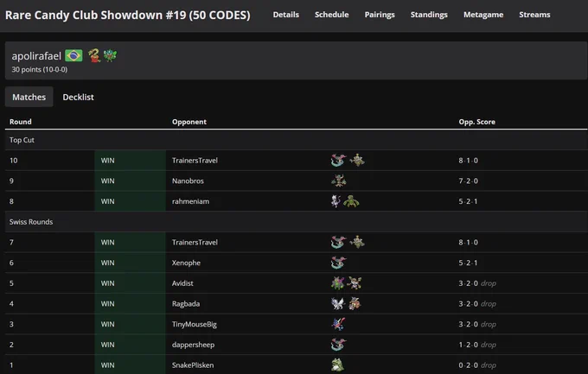Switch to the Matches tab
588x374 pixels.
(29, 97)
